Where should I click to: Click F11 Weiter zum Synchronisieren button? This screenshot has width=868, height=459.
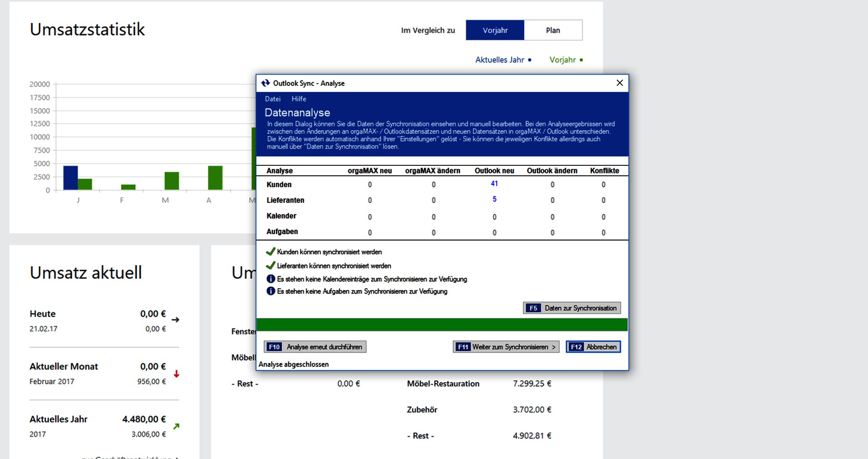point(506,347)
